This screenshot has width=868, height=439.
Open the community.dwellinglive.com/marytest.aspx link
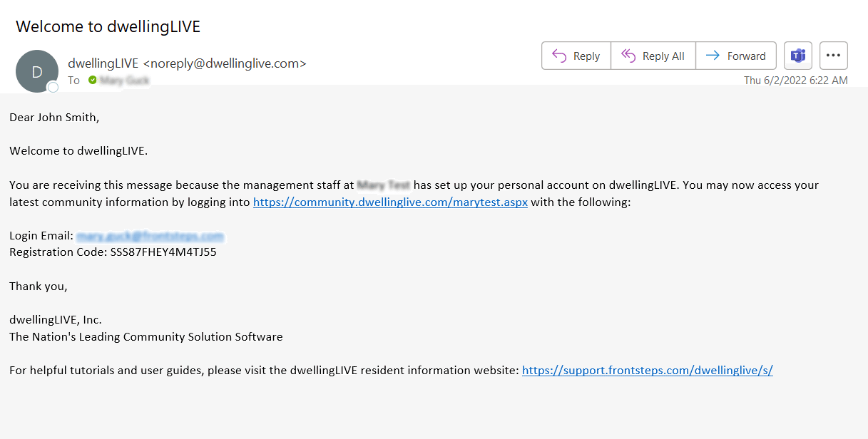click(390, 202)
